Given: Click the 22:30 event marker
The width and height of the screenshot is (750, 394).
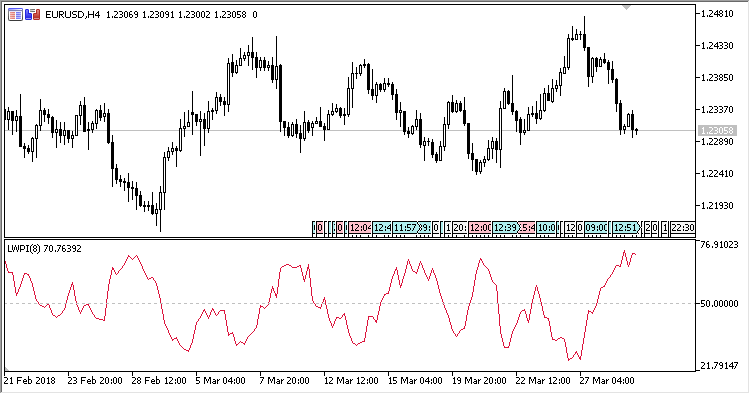Looking at the screenshot, I should [x=683, y=228].
